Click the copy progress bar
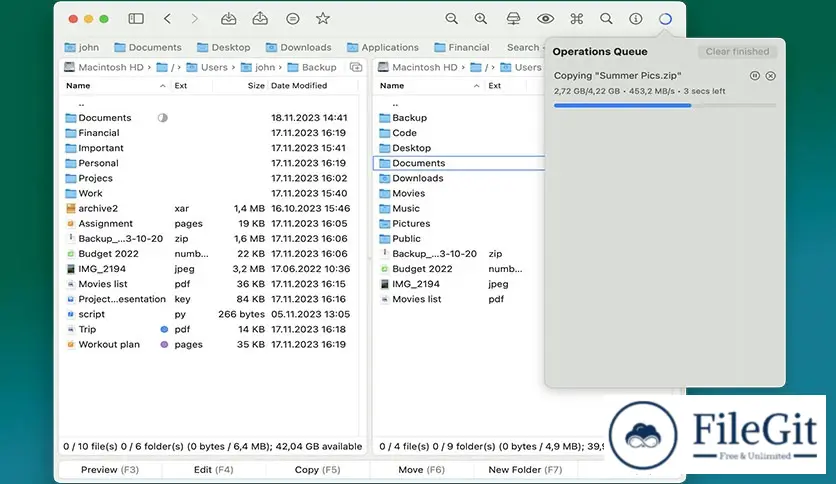 click(665, 106)
